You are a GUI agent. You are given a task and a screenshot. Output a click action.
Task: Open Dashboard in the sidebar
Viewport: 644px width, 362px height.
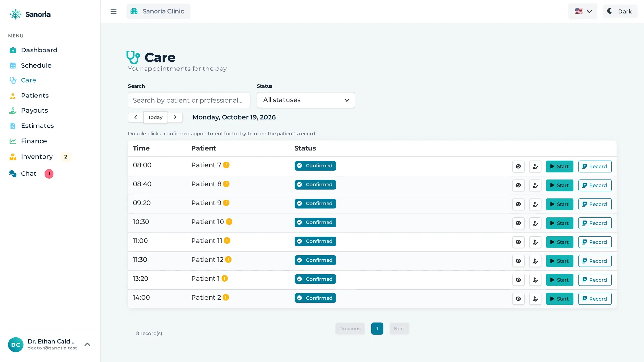(x=39, y=50)
